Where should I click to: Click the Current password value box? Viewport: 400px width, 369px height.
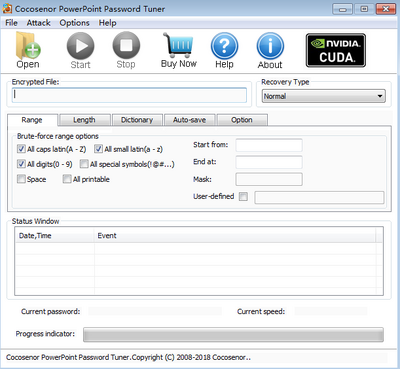[x=155, y=311]
